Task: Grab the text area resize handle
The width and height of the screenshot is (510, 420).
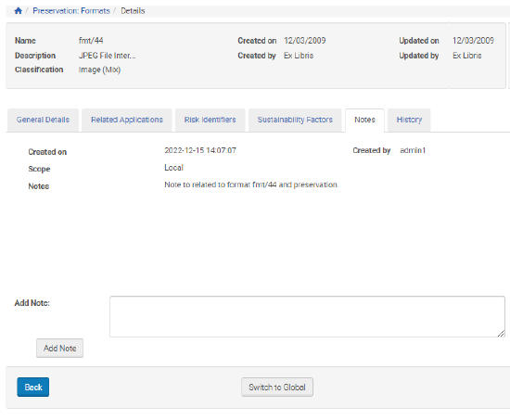Action: pos(501,334)
